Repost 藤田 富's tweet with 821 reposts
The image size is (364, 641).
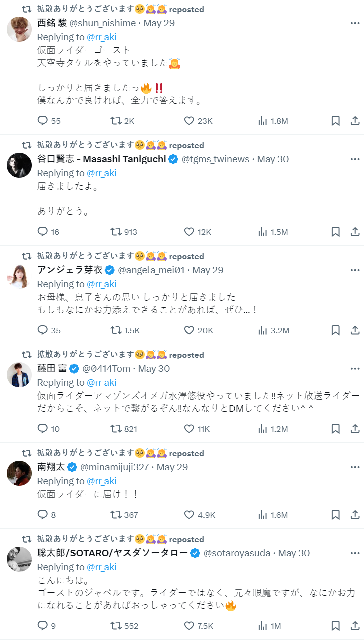[x=116, y=429]
